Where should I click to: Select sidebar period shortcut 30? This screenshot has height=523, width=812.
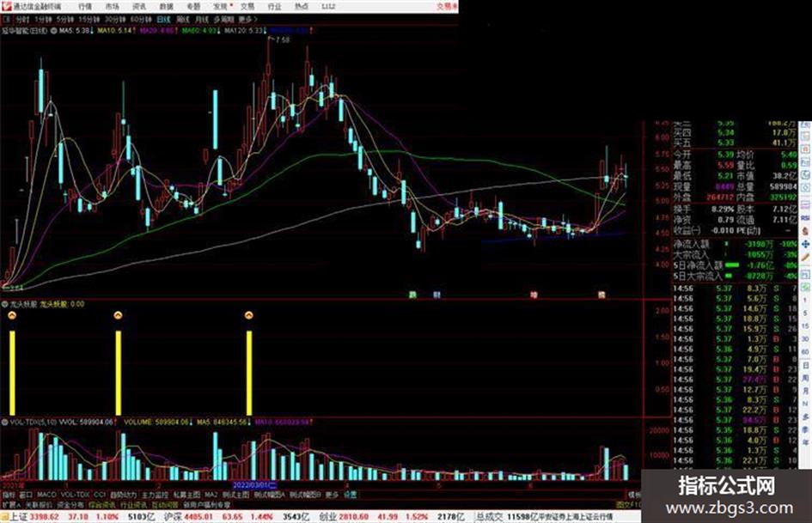(805, 339)
